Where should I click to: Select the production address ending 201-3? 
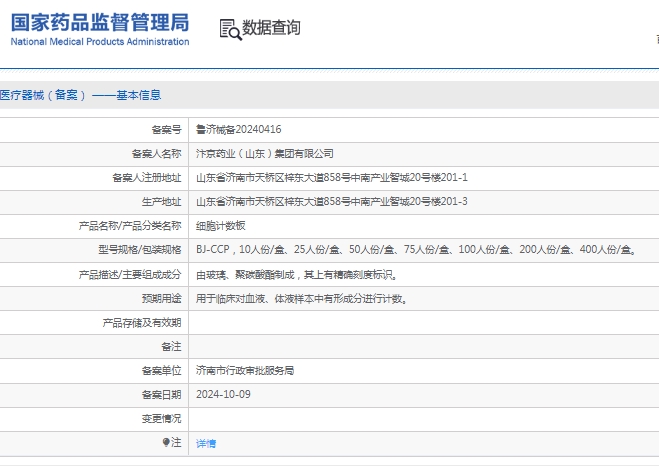click(x=332, y=201)
